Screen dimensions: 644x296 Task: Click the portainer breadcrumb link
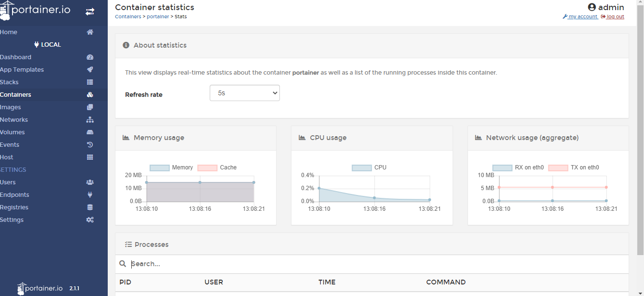[158, 16]
